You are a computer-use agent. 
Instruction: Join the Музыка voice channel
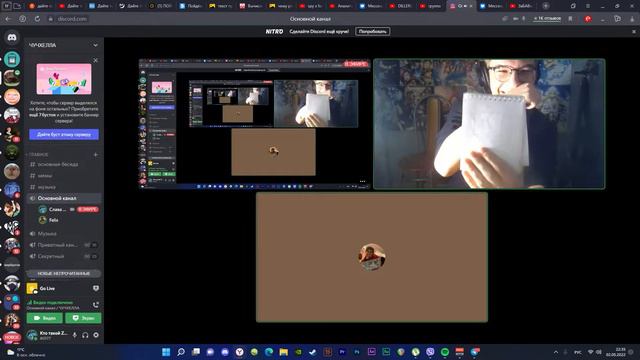pyautogui.click(x=47, y=233)
